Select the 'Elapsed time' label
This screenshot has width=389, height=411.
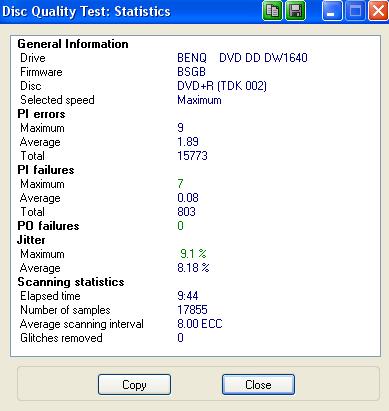[50, 296]
